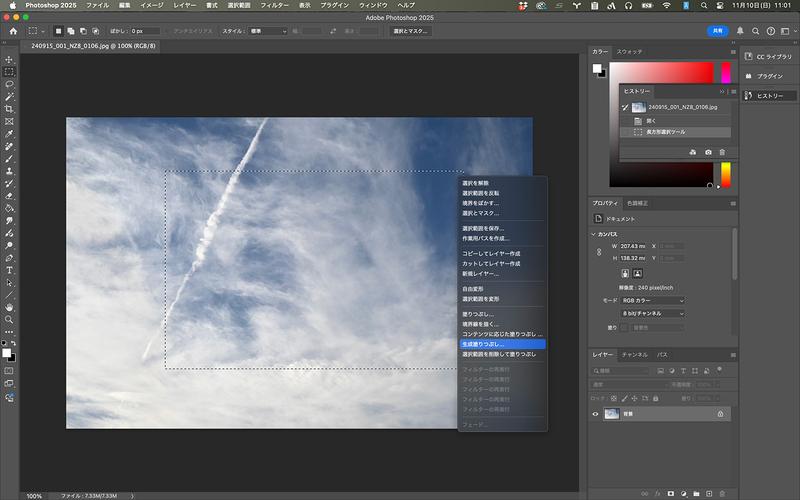Screen dimensions: 800x500
Task: Click the add layer mask icon
Action: (x=672, y=493)
